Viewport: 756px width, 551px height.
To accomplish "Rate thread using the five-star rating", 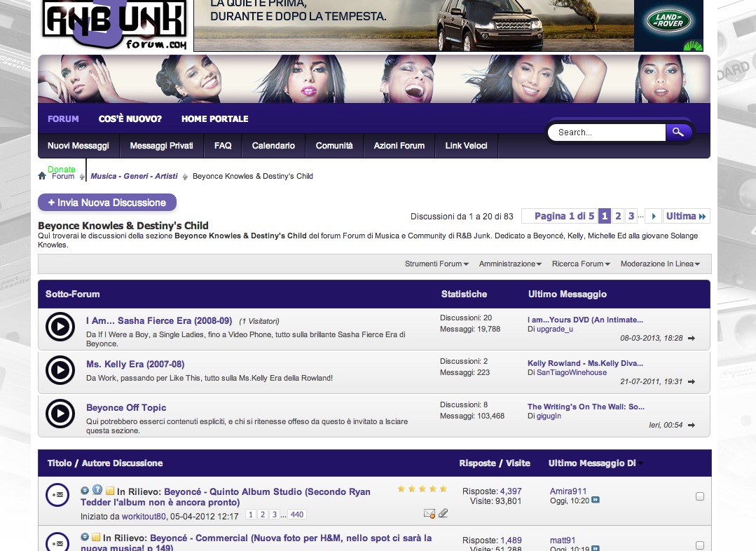I will (x=422, y=489).
